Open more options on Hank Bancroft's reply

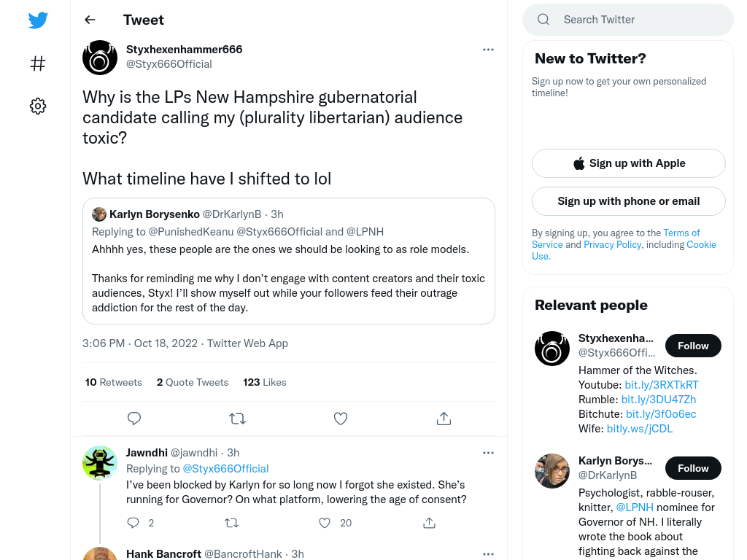tap(488, 554)
